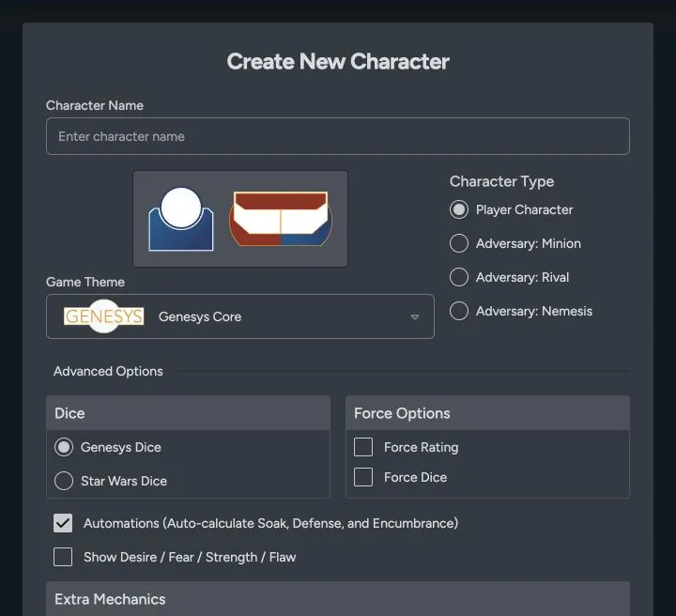Open the Game Theme dropdown arrow

415,316
